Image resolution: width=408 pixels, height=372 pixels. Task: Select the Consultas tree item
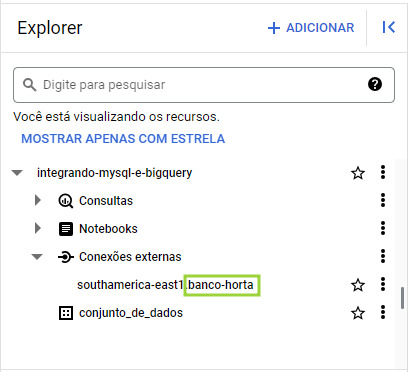106,201
